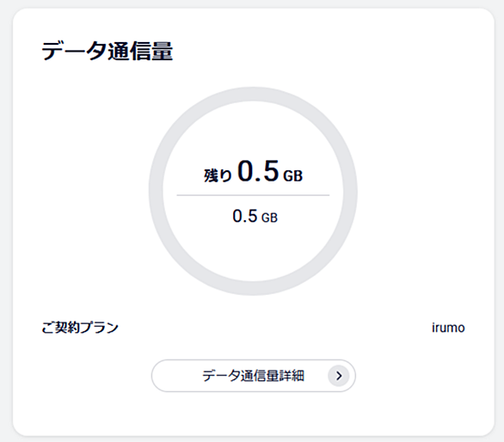The height and width of the screenshot is (442, 504).
Task: Click the bold GB unit beside remaining amount
Action: point(292,176)
